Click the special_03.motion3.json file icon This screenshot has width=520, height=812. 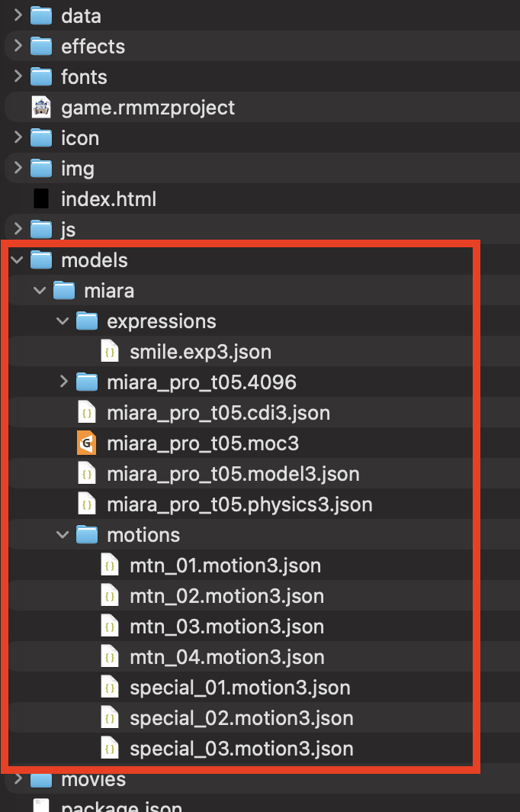tap(110, 749)
